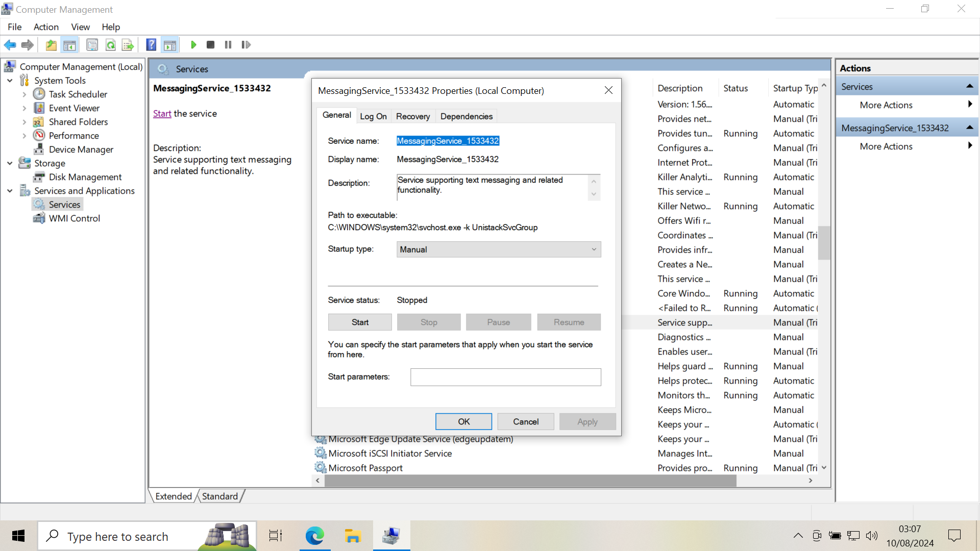Expand the Task Scheduler tree node

click(x=24, y=94)
